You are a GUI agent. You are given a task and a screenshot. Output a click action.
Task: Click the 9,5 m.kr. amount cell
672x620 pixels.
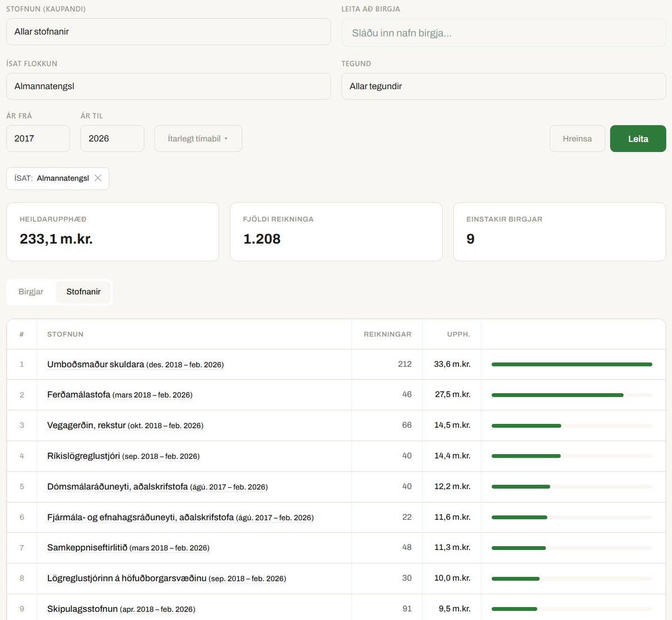pos(455,609)
